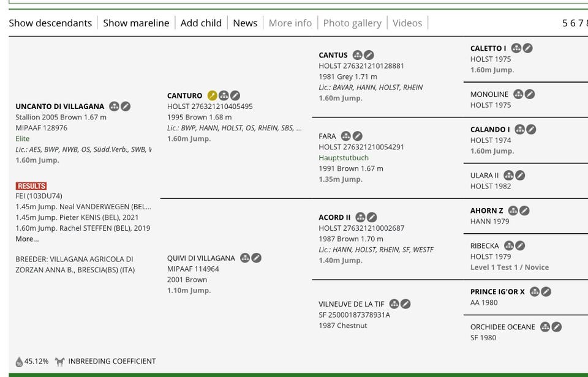588x377 pixels.
Task: Open QUIVI DI VILLAGANA horse page
Action: pyautogui.click(x=201, y=258)
